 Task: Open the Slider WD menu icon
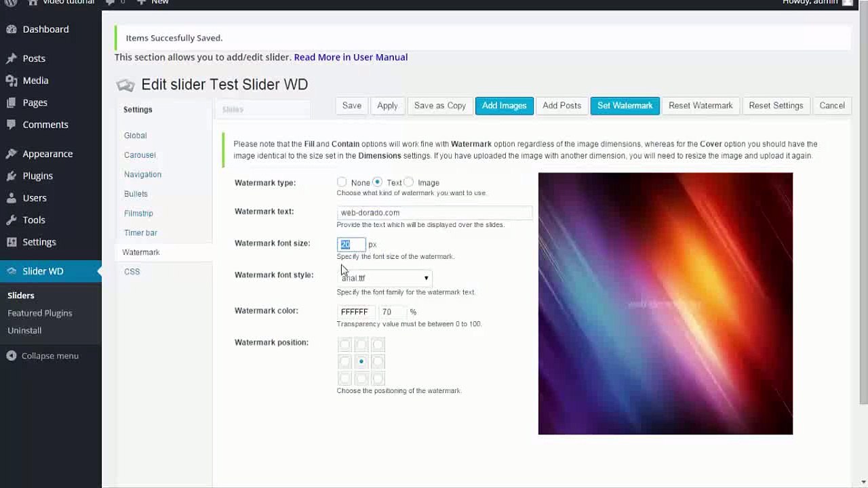[12, 271]
